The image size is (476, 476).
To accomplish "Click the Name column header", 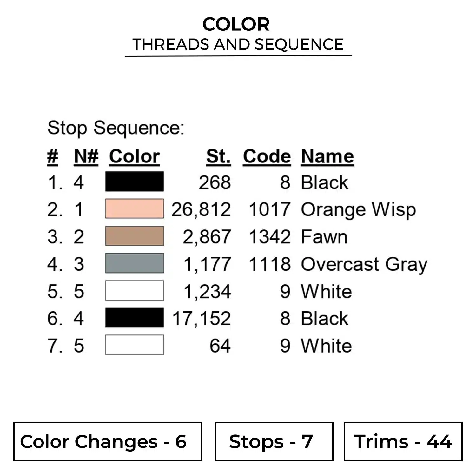I will click(x=327, y=156).
